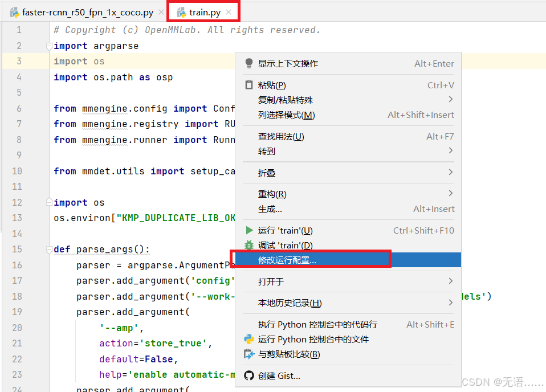This screenshot has height=392, width=546.
Task: Click the lightbulb icon beside 显示上下文操作
Action: pyautogui.click(x=249, y=63)
